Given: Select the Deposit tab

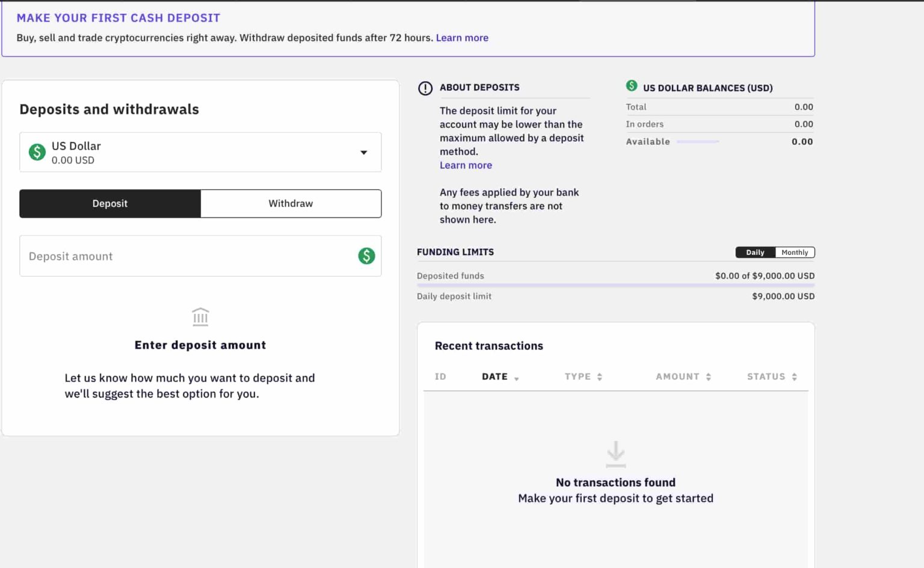Looking at the screenshot, I should click(x=110, y=204).
